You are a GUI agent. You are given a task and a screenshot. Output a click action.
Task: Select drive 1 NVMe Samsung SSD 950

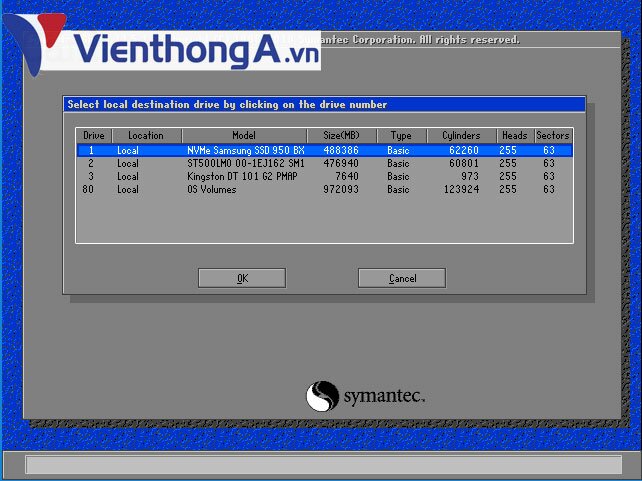325,150
